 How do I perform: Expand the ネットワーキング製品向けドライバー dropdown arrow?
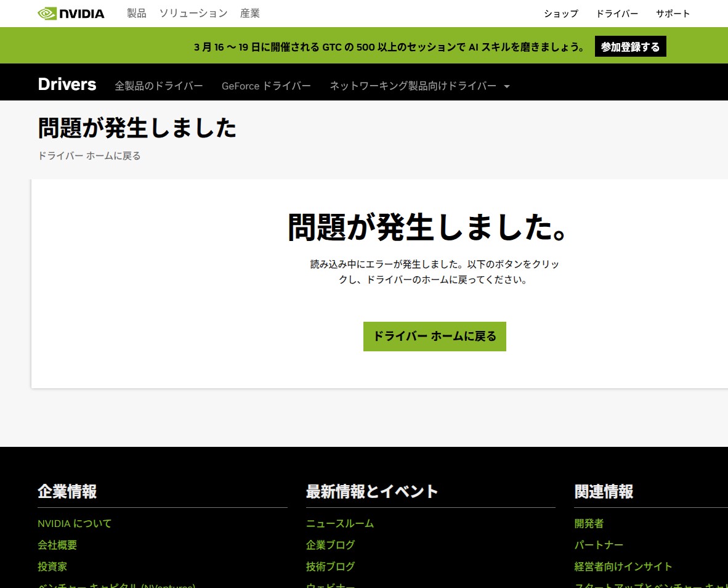pyautogui.click(x=506, y=86)
